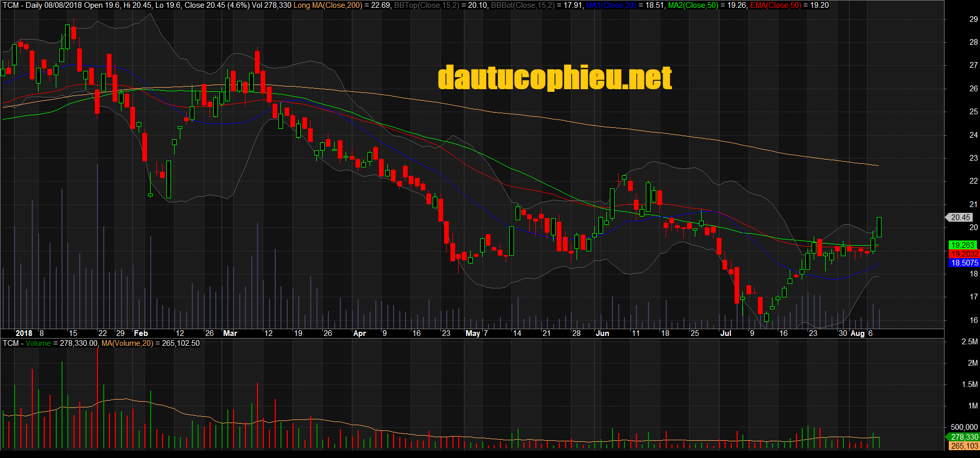Screen dimensions: 980x458
Task: Click the MA2(Close,50) = 19.26 legend label
Action: [x=707, y=5]
